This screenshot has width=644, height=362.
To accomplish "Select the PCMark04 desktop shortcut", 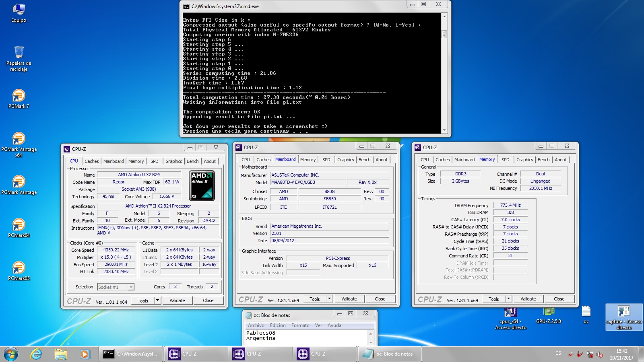I will [19, 228].
